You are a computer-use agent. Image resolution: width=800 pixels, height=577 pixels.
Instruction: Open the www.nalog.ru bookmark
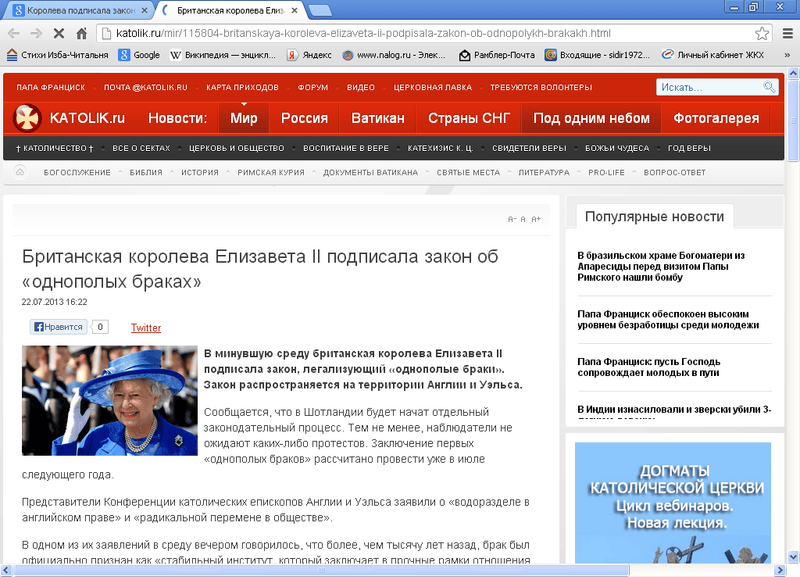point(394,55)
